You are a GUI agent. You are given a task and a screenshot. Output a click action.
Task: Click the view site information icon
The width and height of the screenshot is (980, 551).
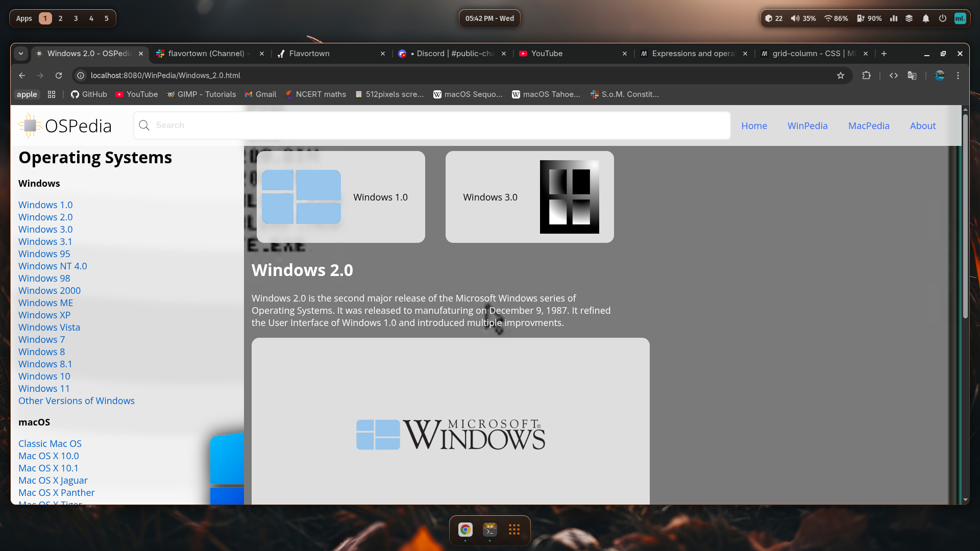[81, 76]
